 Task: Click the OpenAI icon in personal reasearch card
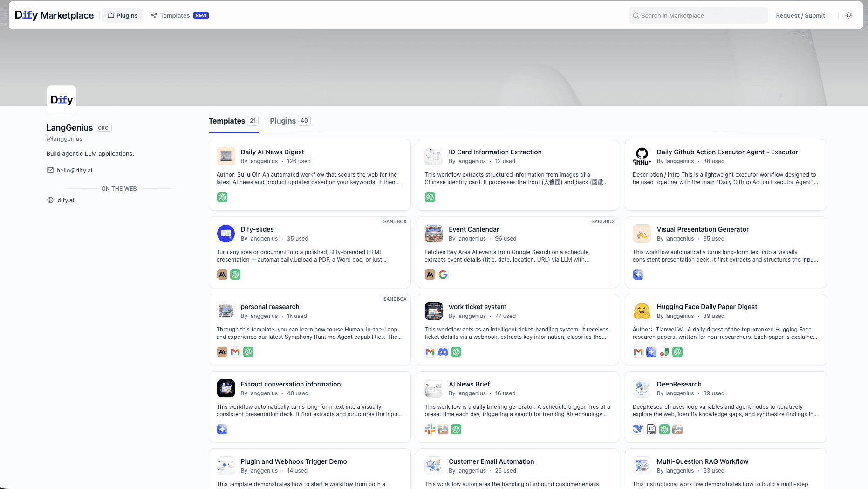click(248, 352)
